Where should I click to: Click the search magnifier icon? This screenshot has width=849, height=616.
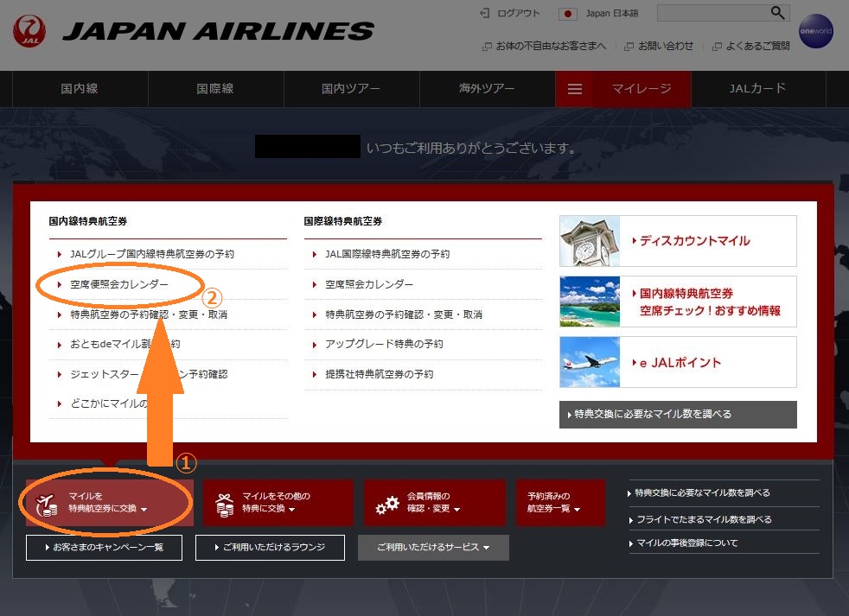tap(778, 13)
